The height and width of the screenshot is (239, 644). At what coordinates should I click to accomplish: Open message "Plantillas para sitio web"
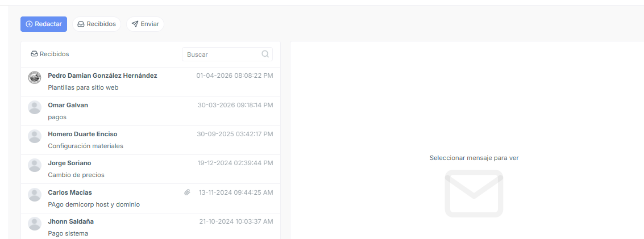point(150,82)
